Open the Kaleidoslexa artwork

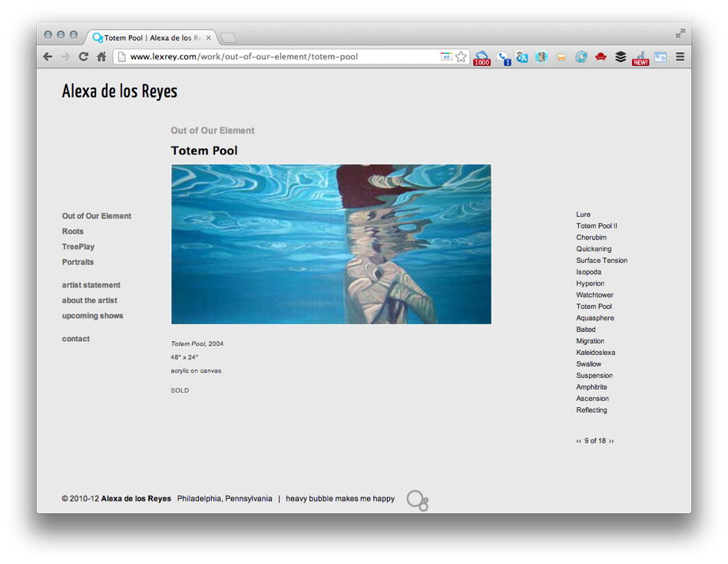click(x=596, y=353)
